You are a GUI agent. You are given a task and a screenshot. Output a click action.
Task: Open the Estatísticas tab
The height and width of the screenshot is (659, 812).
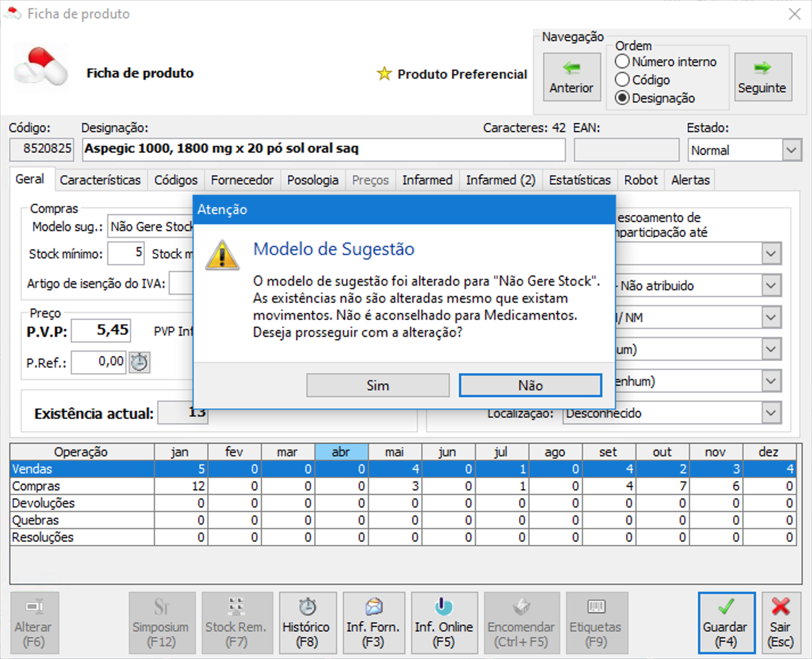[579, 180]
